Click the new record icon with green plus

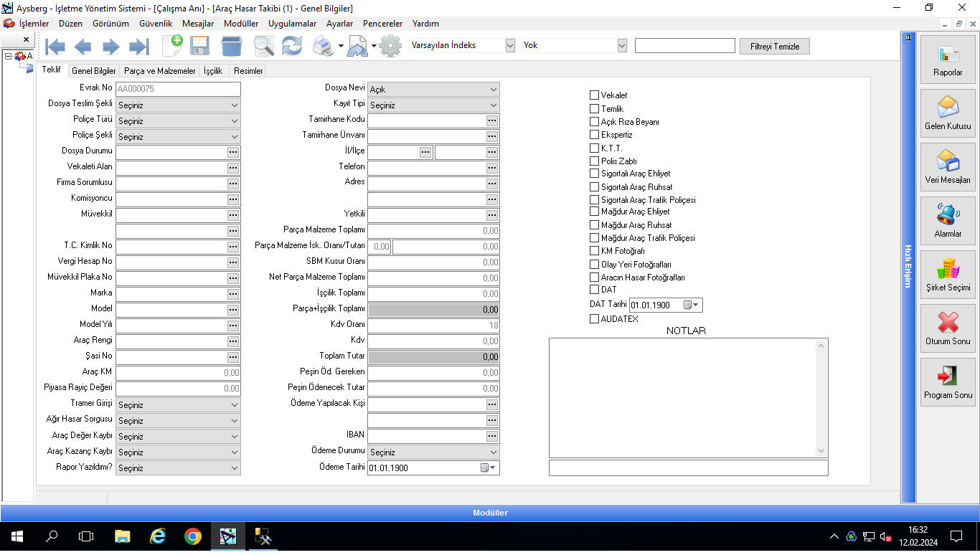172,46
